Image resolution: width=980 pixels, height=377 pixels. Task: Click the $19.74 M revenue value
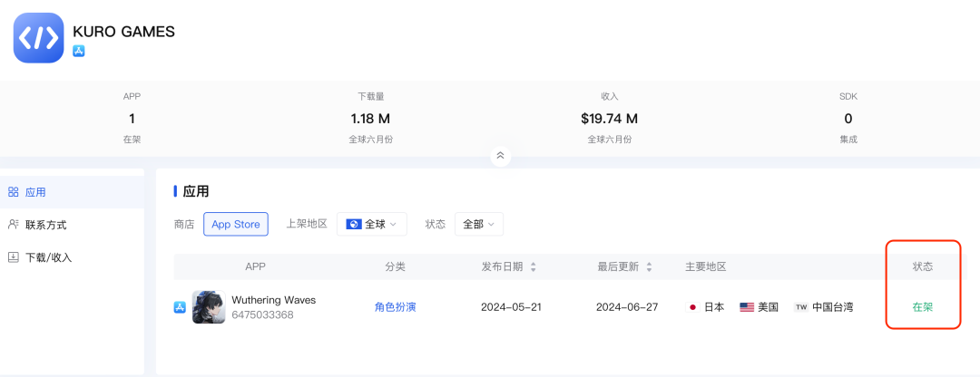[610, 119]
